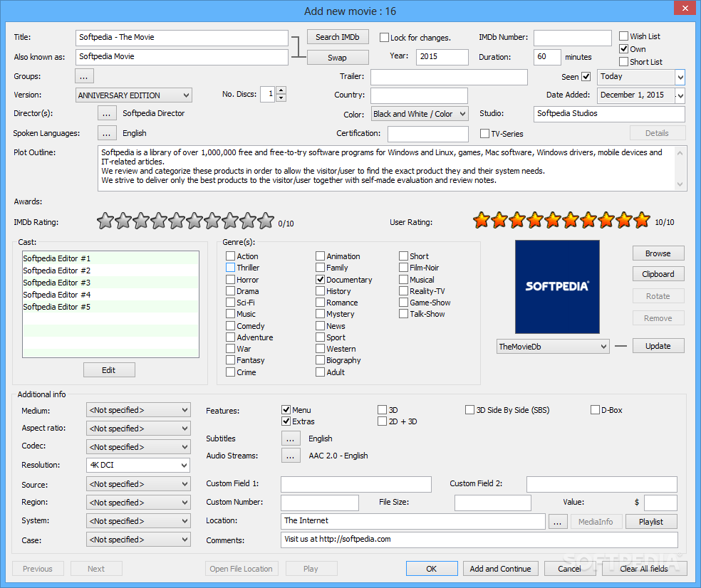Cancel the dialog

[570, 569]
